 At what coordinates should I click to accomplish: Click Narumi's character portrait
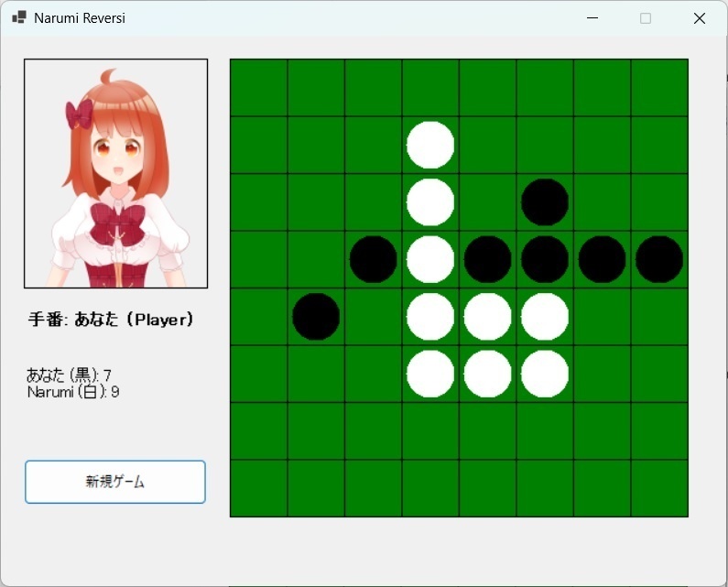(x=115, y=173)
